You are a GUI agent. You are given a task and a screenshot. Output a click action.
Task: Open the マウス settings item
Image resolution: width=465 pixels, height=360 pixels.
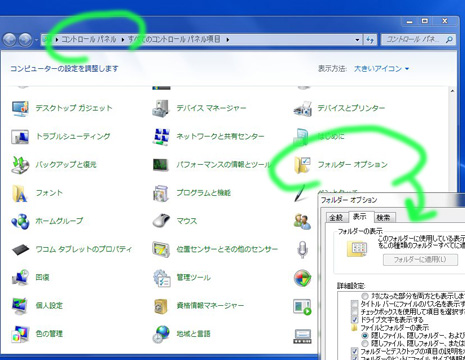tap(175, 221)
